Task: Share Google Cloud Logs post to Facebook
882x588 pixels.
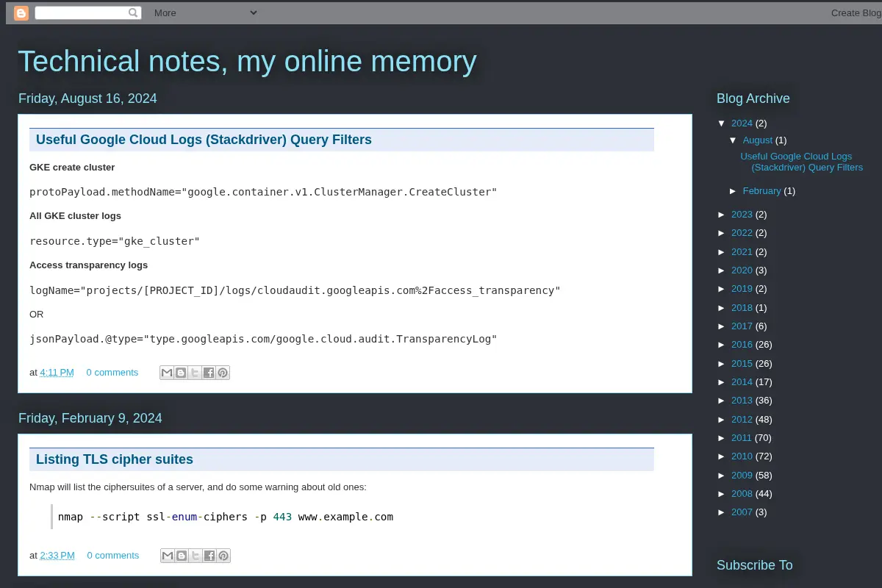Action: [209, 373]
